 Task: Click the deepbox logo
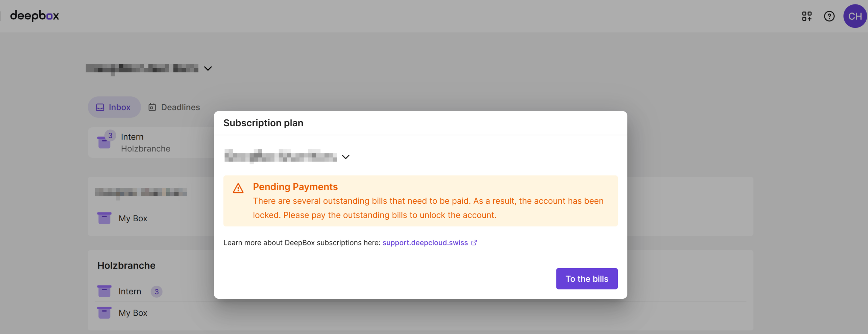pyautogui.click(x=35, y=16)
